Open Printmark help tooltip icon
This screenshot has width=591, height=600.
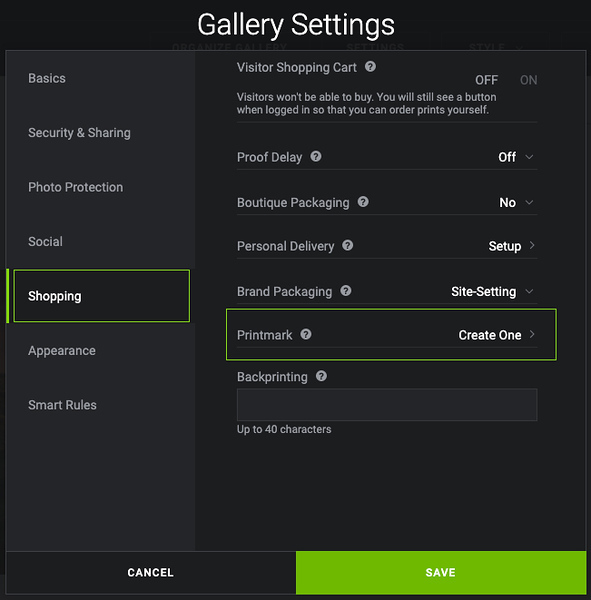[306, 334]
